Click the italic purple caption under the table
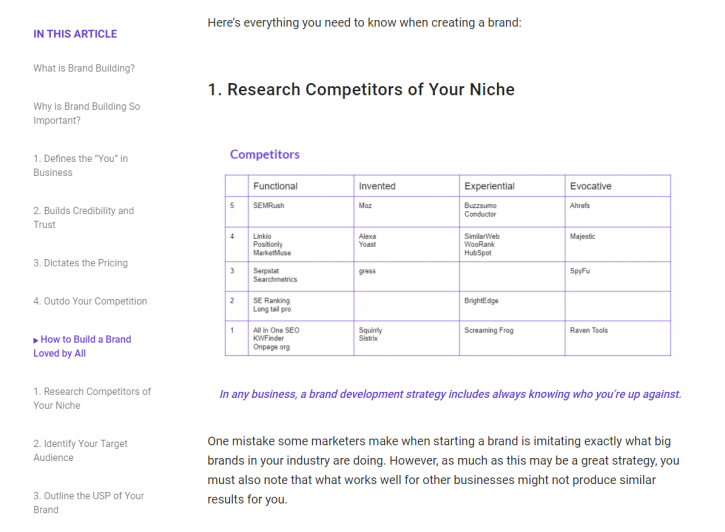 coord(450,394)
